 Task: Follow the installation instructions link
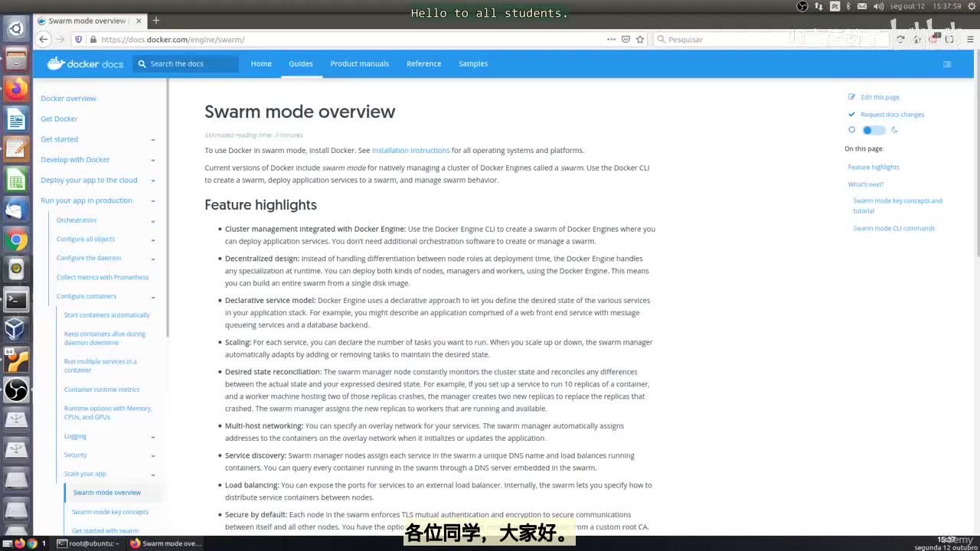click(410, 151)
